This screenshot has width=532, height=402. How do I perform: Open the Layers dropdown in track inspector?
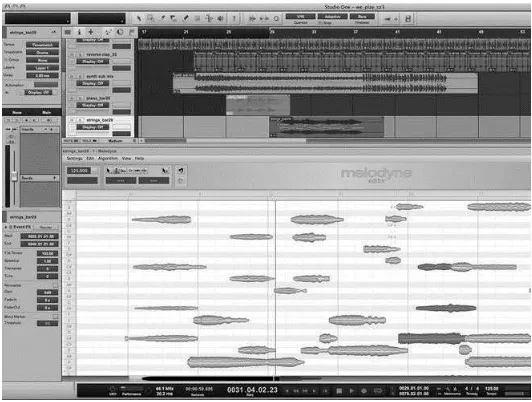42,68
